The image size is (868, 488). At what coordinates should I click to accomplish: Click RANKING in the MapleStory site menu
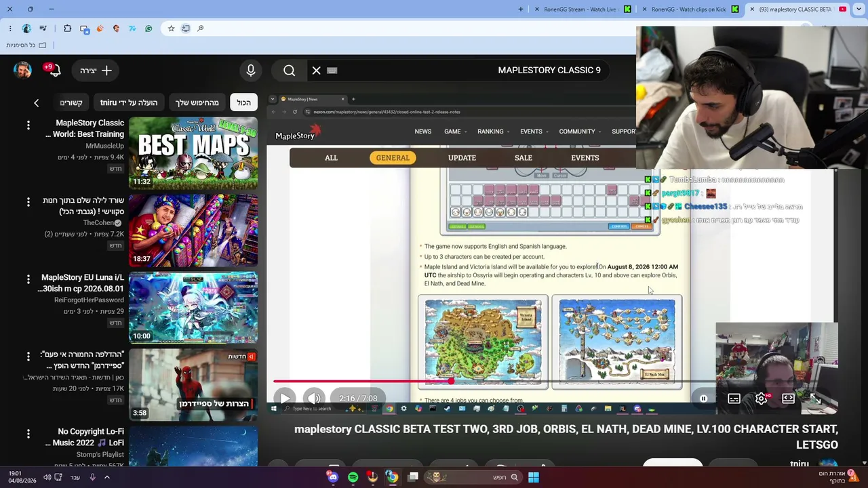490,131
